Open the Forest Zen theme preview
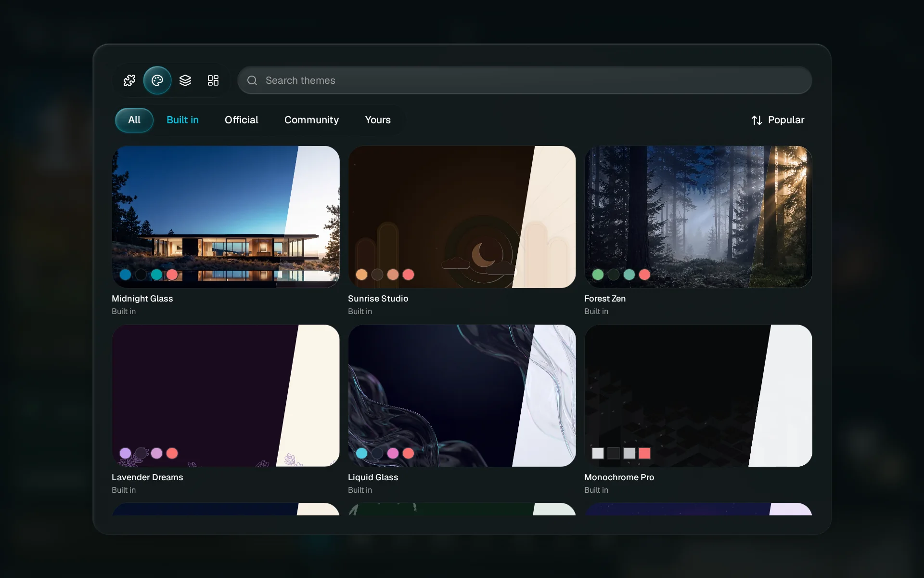The width and height of the screenshot is (924, 578). 698,217
